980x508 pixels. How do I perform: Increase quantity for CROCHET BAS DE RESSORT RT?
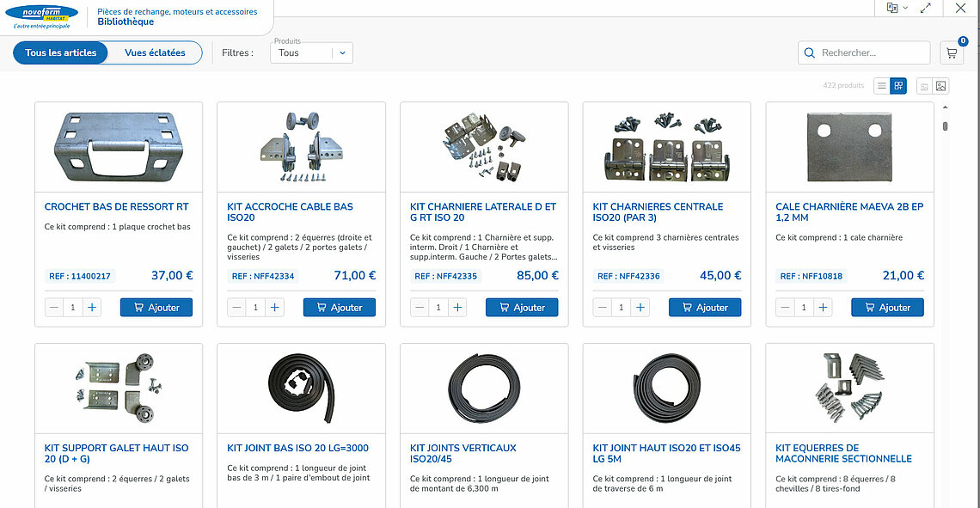93,307
